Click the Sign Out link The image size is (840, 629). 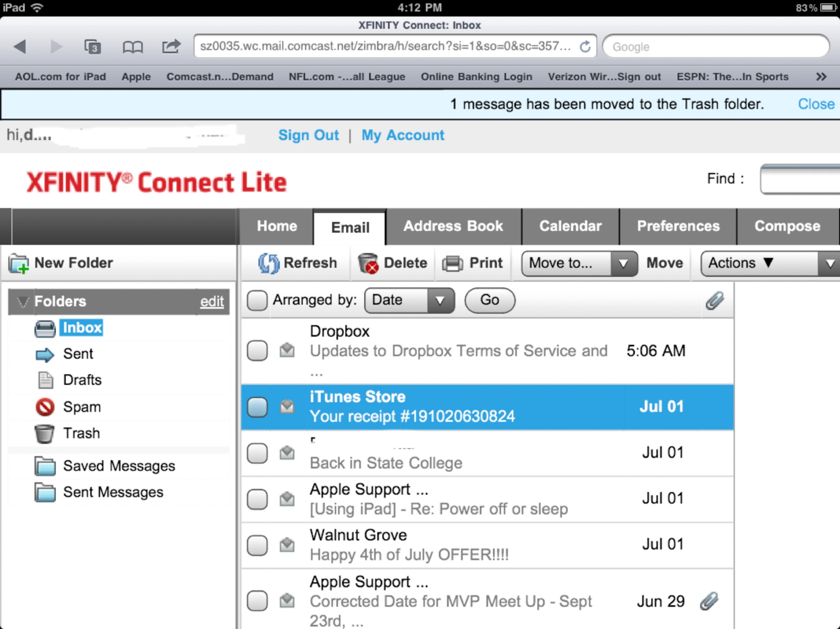click(308, 135)
